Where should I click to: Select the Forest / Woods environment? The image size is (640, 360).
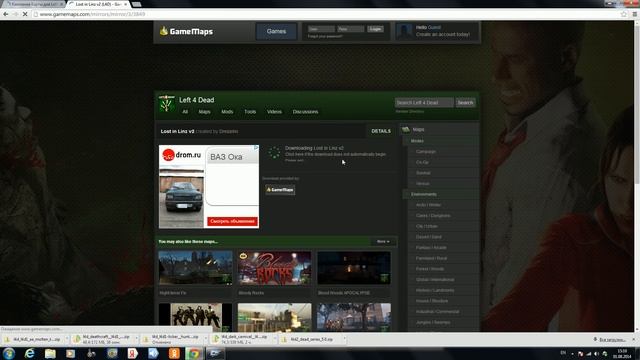(430, 269)
